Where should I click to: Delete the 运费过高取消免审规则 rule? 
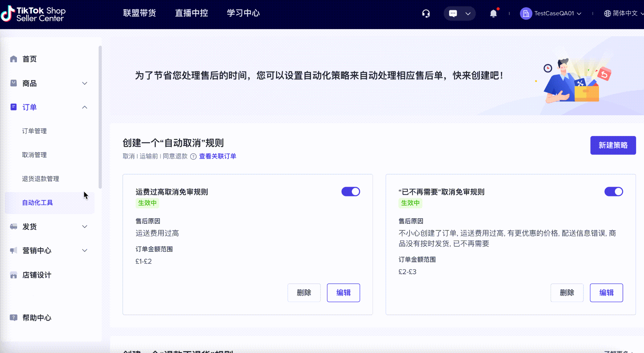pyautogui.click(x=304, y=293)
